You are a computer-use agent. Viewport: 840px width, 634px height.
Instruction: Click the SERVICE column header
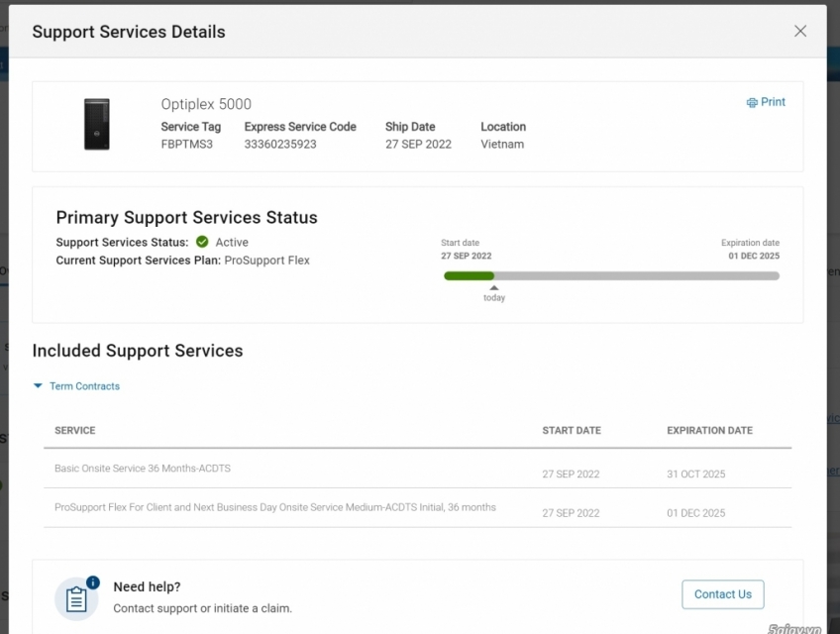(x=75, y=431)
